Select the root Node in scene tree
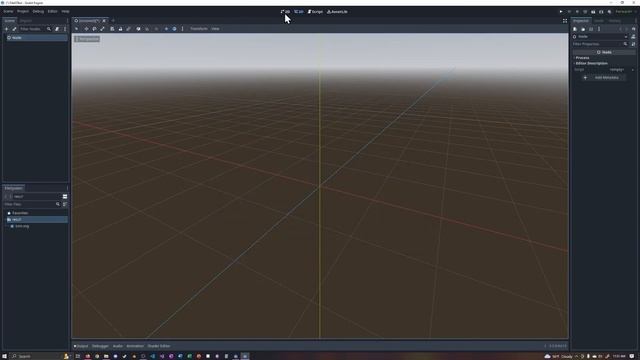This screenshot has width=640, height=360. tap(36, 38)
